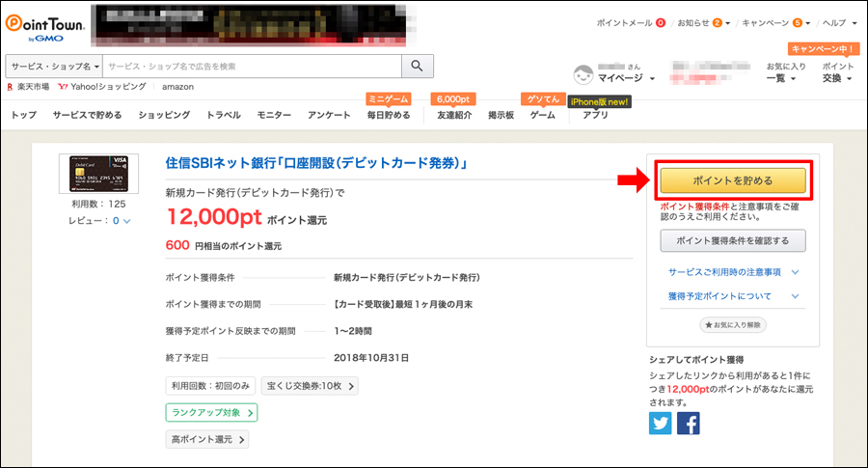
Task: Share on Facebook icon
Action: (x=688, y=424)
